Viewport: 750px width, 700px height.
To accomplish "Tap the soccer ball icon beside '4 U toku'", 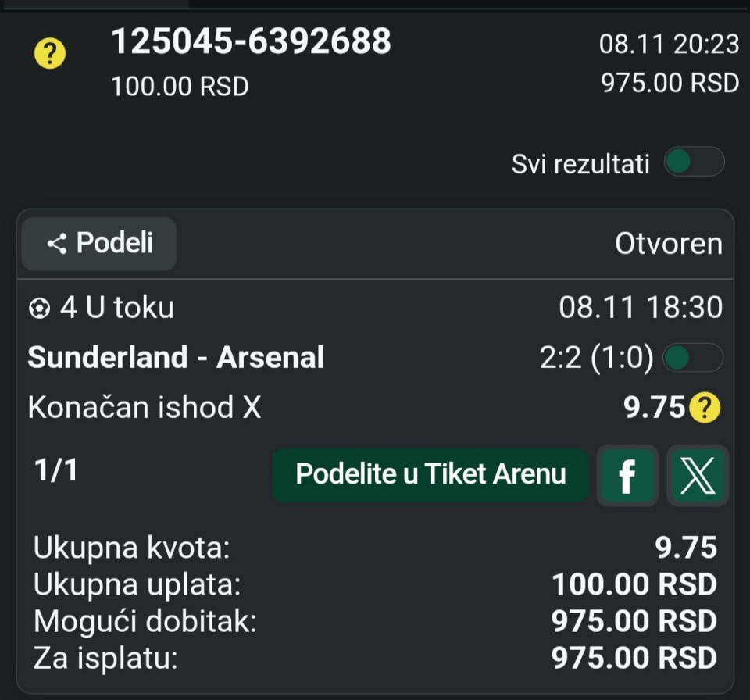I will (39, 309).
